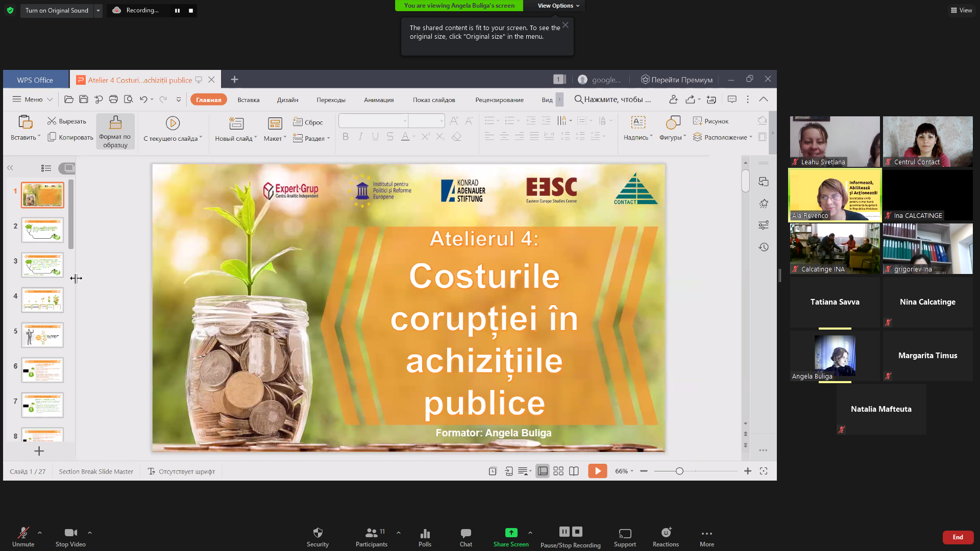
Task: Start slideshow from current slide icon
Action: coord(173,123)
